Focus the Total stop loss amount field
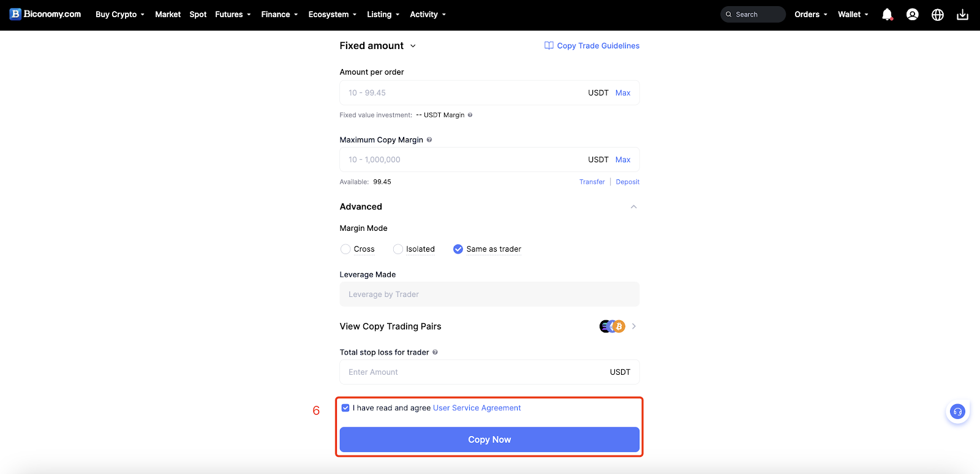Image resolution: width=980 pixels, height=474 pixels. coord(489,372)
